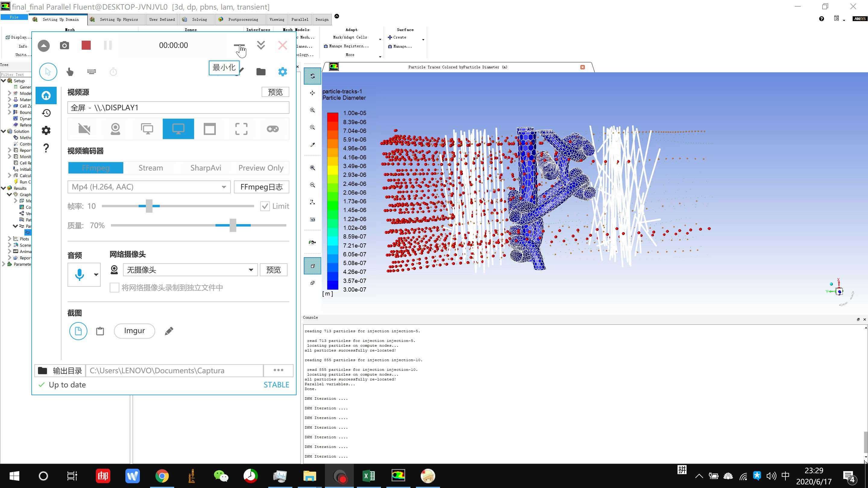Screen dimensions: 868x488
Task: Check the record webcam to separate file box
Action: 114,288
